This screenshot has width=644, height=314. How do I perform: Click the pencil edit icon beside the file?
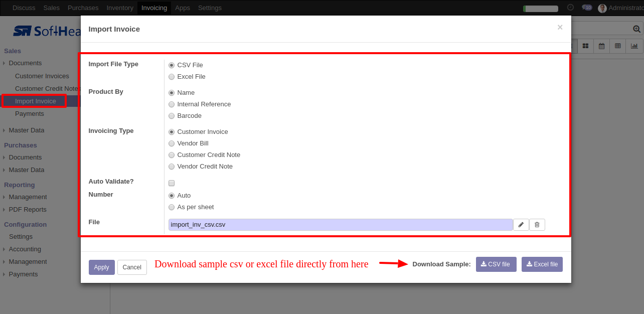521,225
